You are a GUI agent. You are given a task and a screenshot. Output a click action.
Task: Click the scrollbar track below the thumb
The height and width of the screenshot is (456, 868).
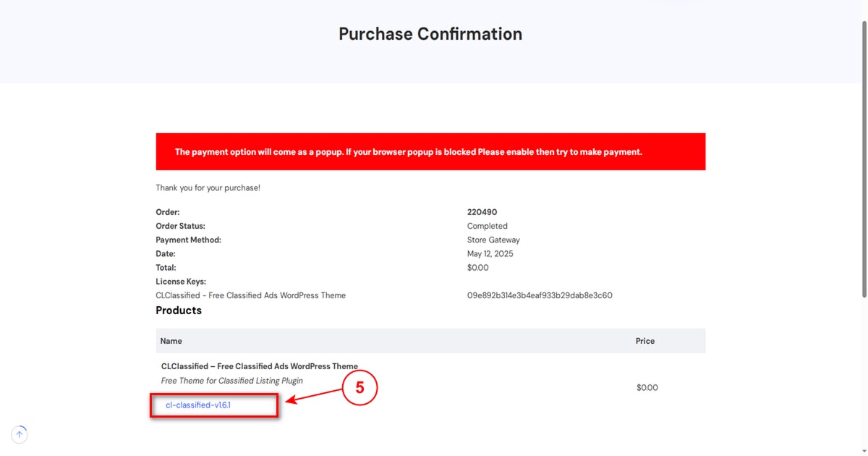click(x=864, y=373)
